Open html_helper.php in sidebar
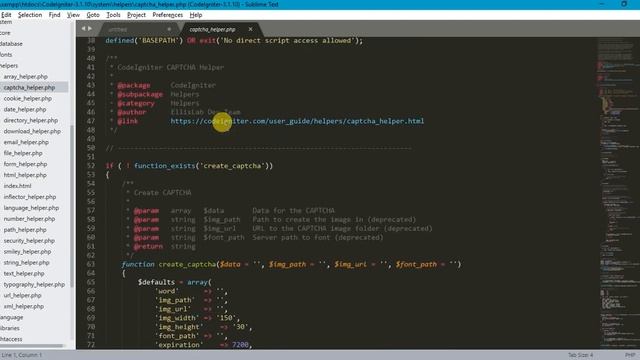This screenshot has height=360, width=640. pos(25,175)
